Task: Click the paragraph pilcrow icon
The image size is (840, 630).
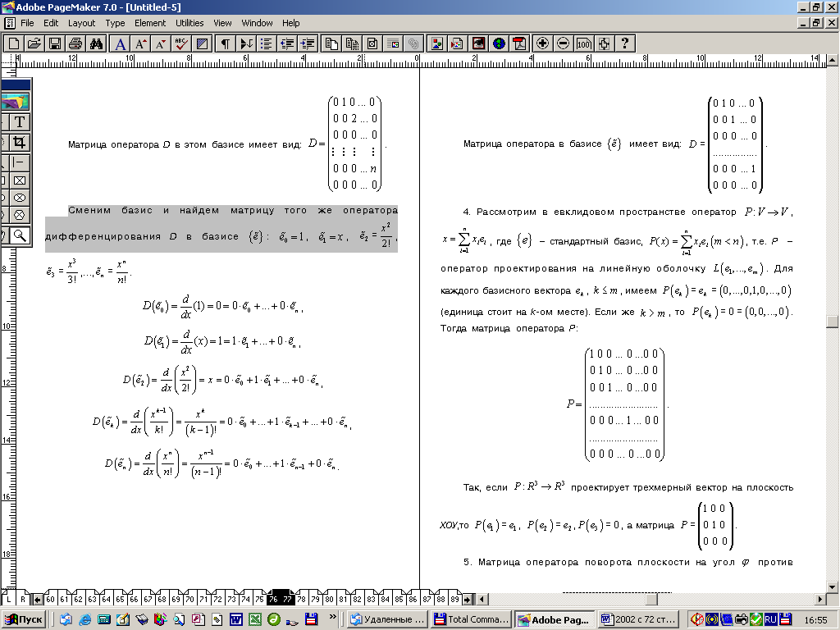Action: (226, 43)
